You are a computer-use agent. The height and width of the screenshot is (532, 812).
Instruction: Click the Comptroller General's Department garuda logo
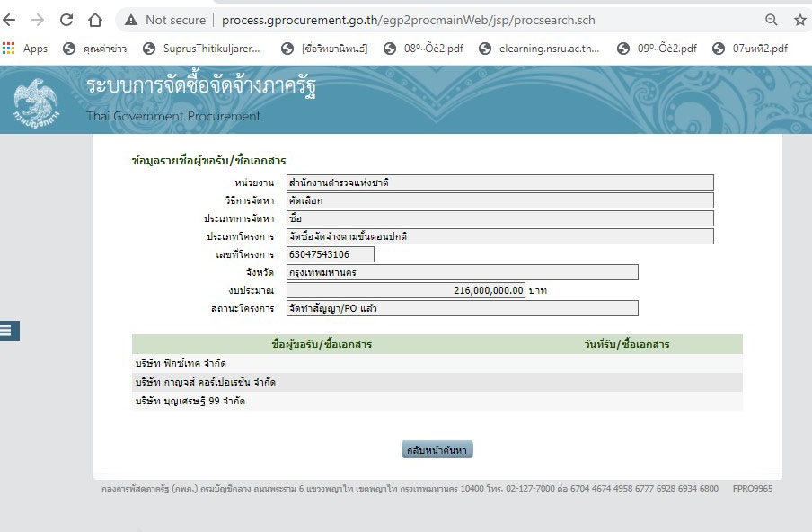coord(34,101)
